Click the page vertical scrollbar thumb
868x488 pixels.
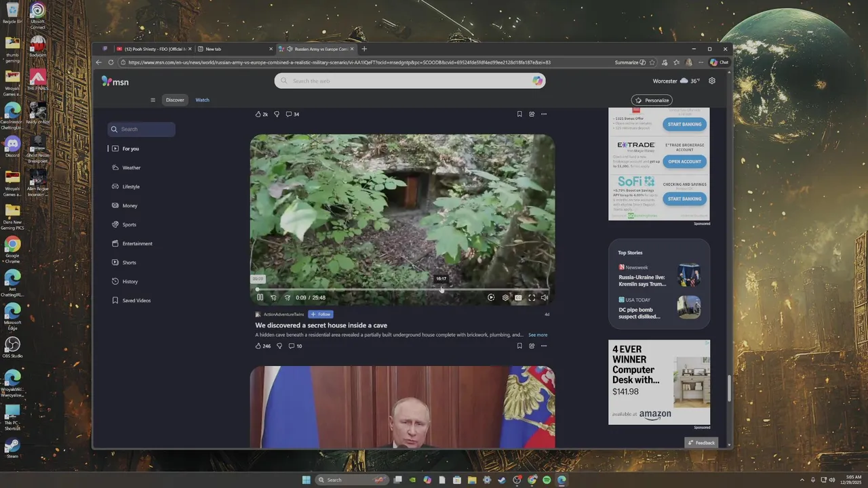(x=729, y=388)
